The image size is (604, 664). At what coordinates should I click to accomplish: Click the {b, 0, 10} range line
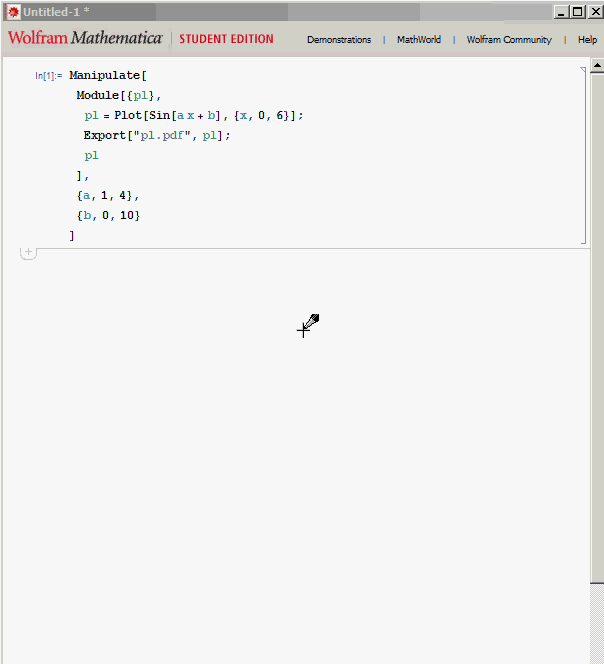coord(108,216)
